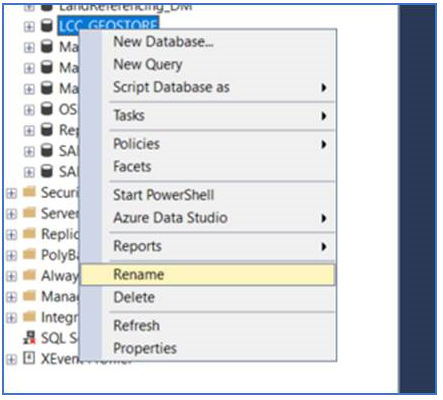
Task: Open the Script Database as submenu
Action: pos(208,87)
